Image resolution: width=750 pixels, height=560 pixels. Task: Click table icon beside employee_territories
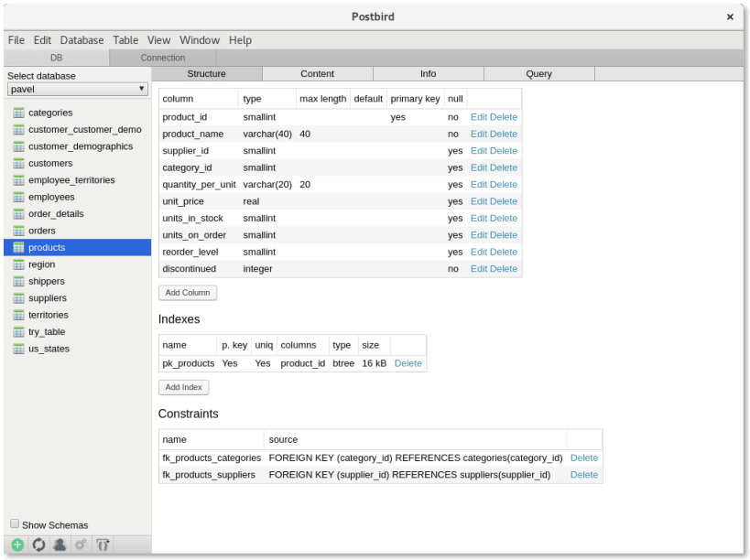coord(18,180)
